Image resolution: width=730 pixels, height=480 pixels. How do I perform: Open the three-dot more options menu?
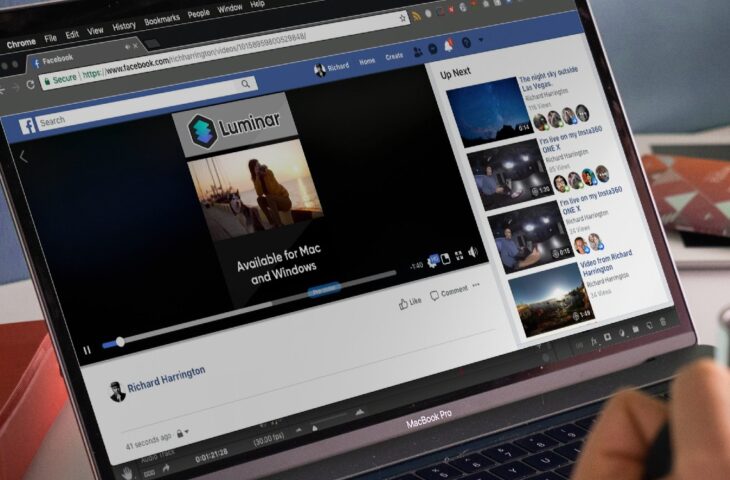476,285
